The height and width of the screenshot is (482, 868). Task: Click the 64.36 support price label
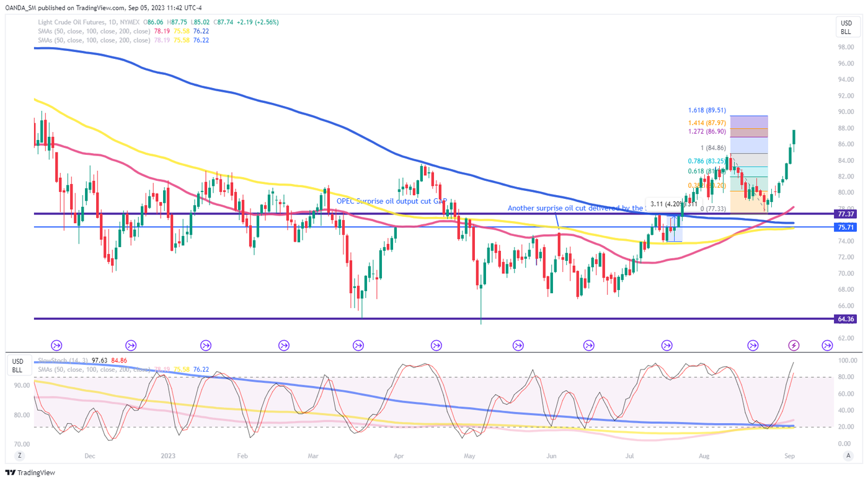click(846, 319)
